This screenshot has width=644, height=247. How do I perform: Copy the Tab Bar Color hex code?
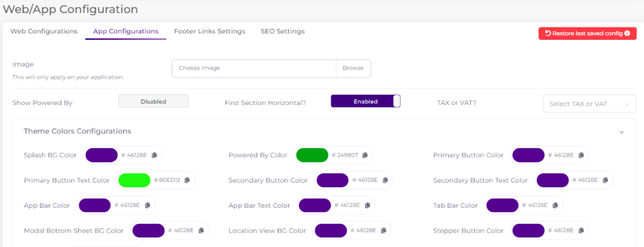click(555, 205)
